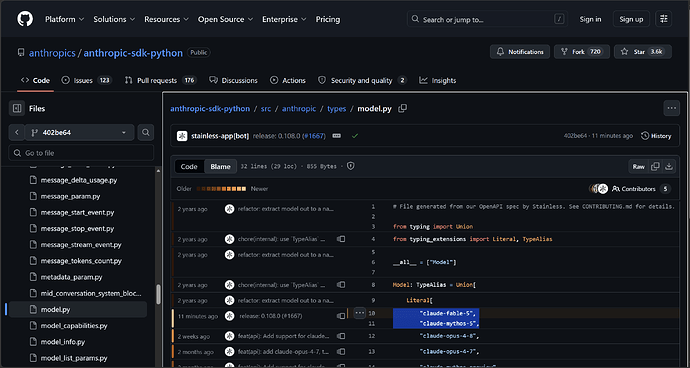This screenshot has height=368, width=690.
Task: Click the back arrow beside branch selector
Action: [x=17, y=132]
